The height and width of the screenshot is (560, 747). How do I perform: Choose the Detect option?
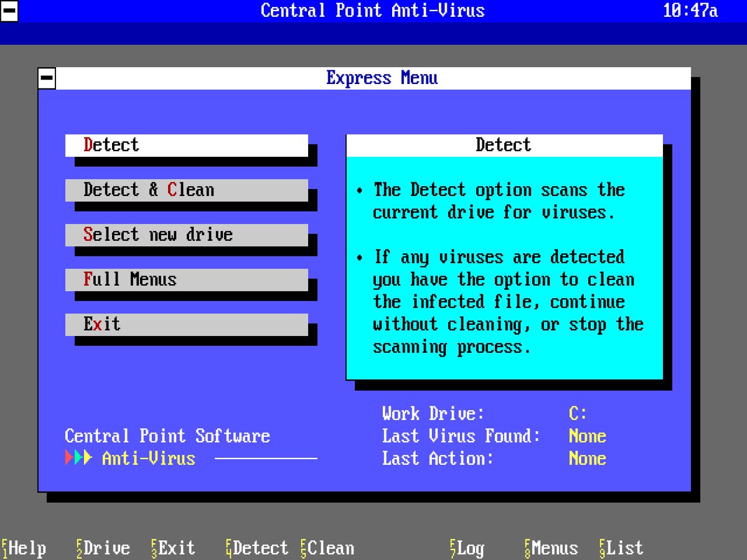(187, 146)
